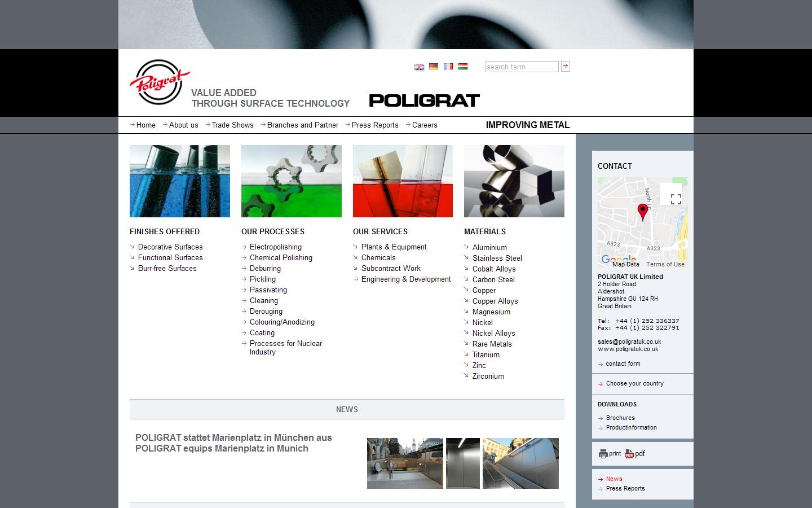Viewport: 812px width, 508px height.
Task: Submit search with the red arrow icon
Action: (565, 66)
